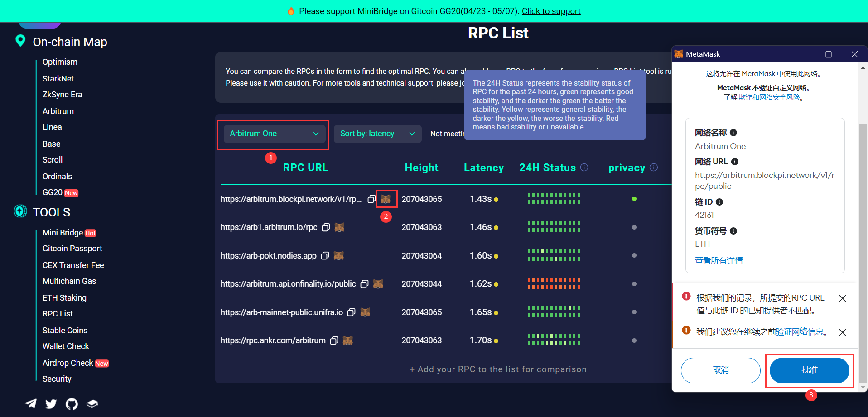Open Airdrop Check tool
The image size is (868, 417).
coord(76,363)
